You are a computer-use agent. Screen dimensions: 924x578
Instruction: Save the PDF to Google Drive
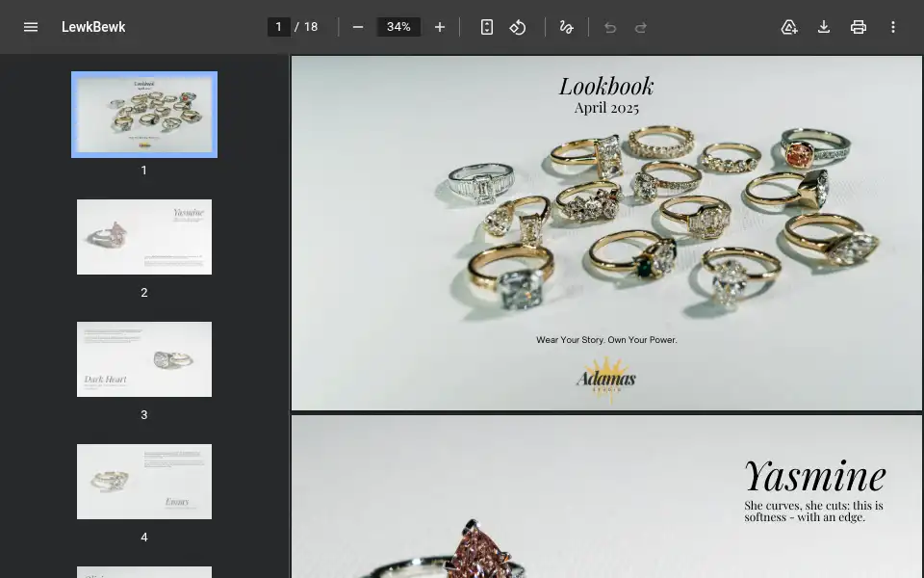click(x=789, y=27)
